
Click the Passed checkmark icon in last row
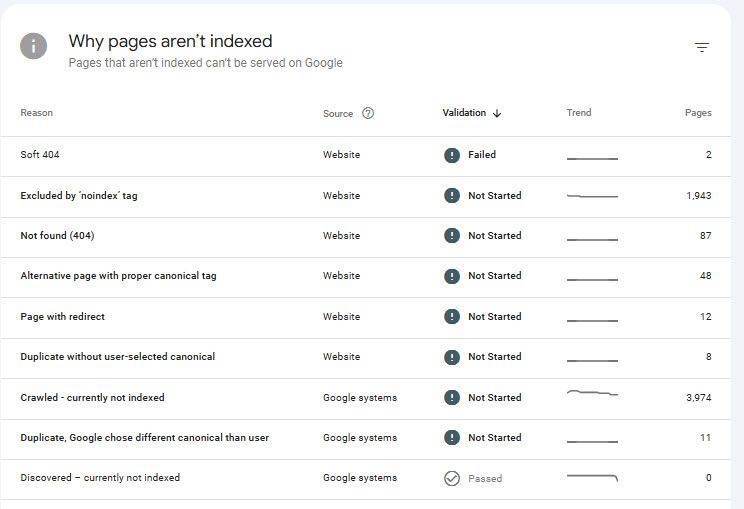[452, 478]
